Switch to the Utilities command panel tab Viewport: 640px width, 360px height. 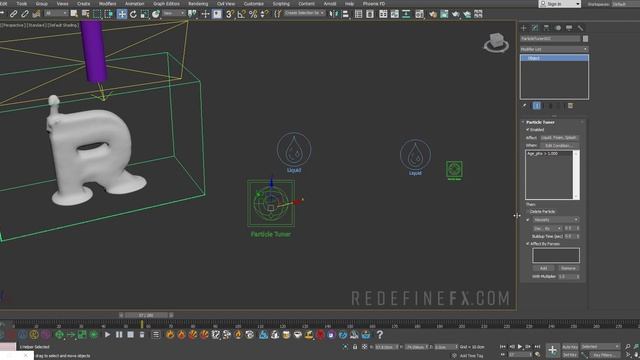click(580, 28)
